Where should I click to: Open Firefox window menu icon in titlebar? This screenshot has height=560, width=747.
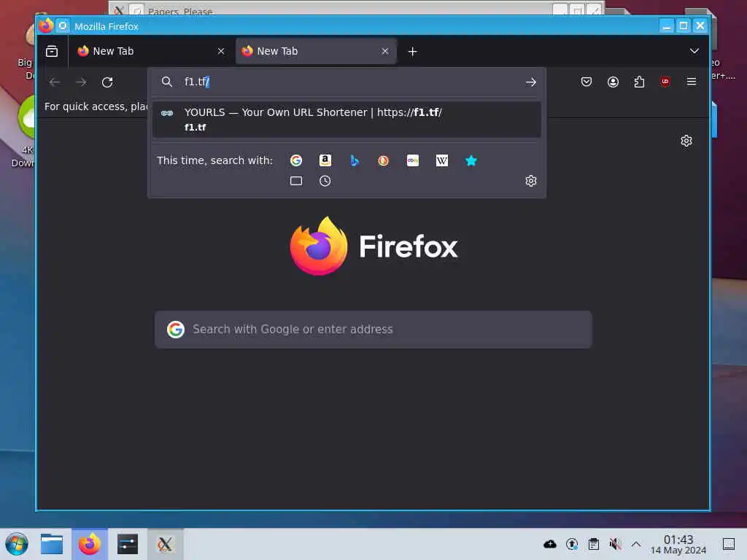tap(46, 26)
